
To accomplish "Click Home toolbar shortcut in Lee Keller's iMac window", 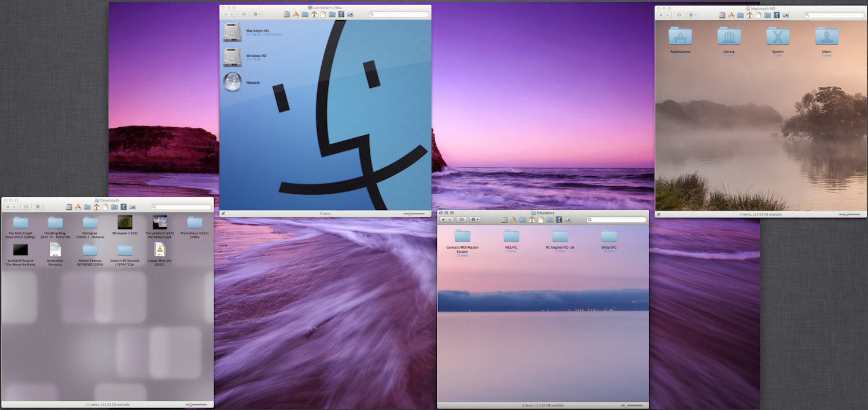I will [x=314, y=14].
